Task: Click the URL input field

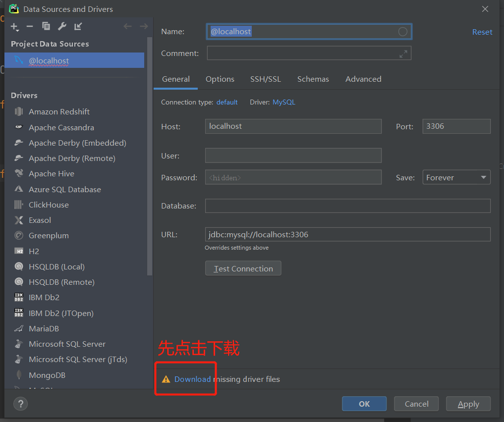Action: pyautogui.click(x=348, y=234)
